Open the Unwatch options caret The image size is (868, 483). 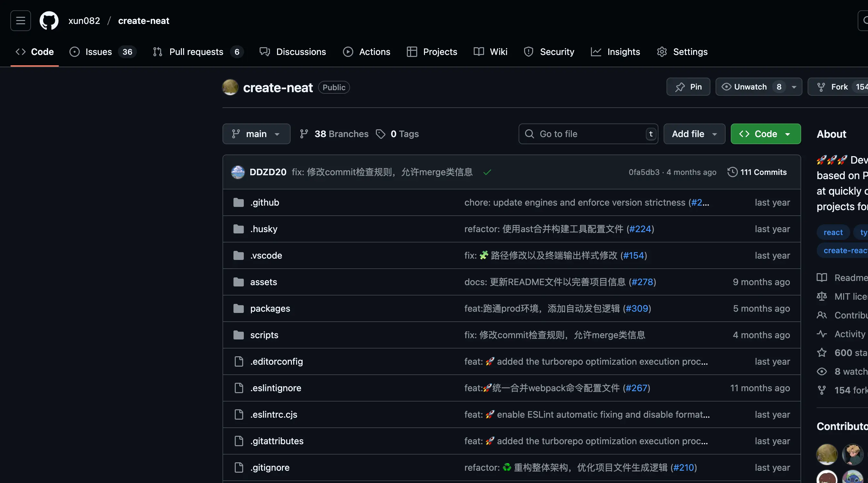(x=794, y=87)
